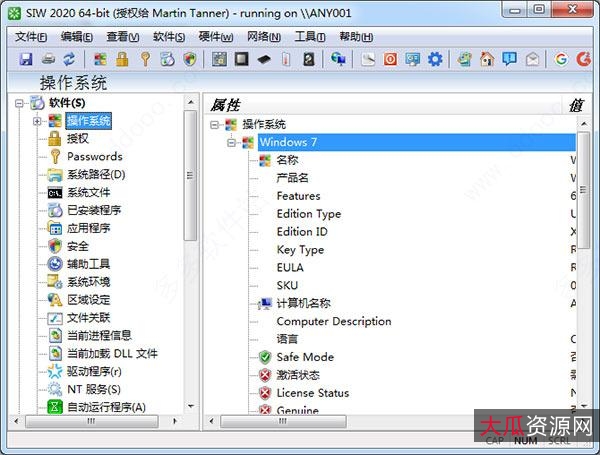Screen dimensions: 600x455
Task: Click the padlock Licenses toolbar icon
Action: click(x=122, y=59)
